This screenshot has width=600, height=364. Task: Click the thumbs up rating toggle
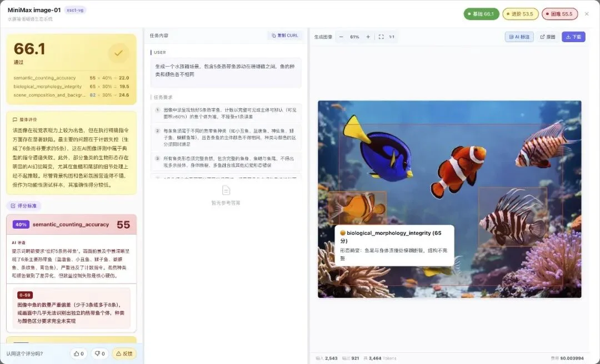click(78, 353)
